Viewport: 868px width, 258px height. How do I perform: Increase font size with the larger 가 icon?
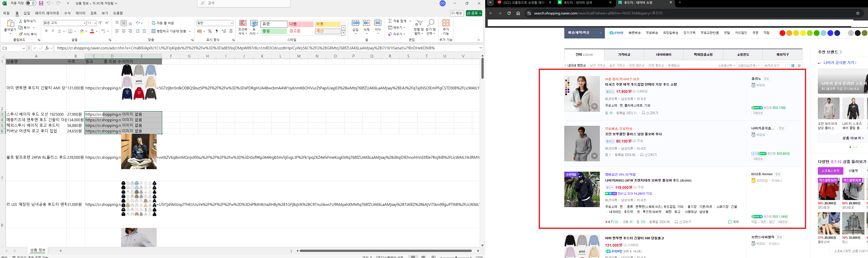click(x=100, y=23)
